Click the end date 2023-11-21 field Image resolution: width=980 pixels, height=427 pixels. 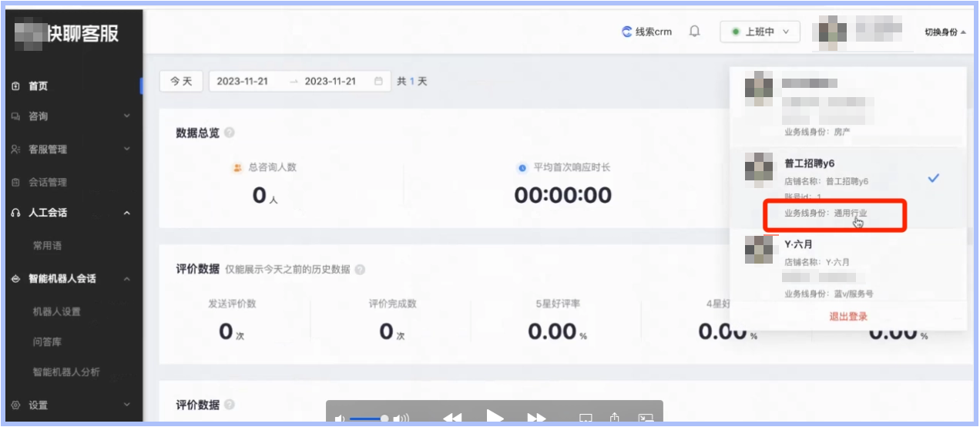(x=331, y=81)
